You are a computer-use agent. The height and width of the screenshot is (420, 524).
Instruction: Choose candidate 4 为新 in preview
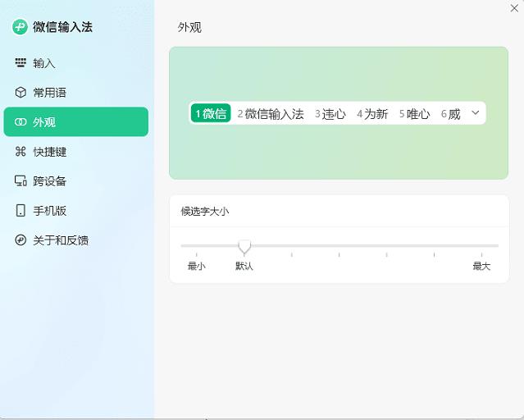tap(372, 114)
